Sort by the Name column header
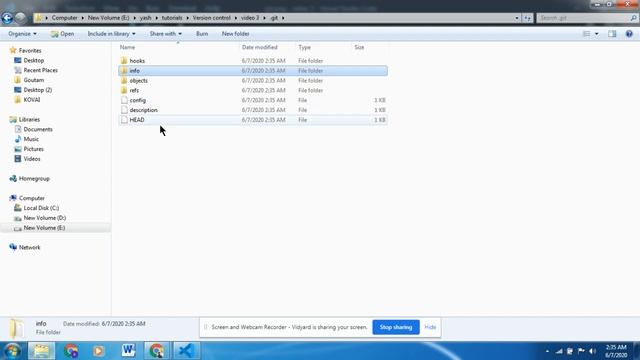Image resolution: width=640 pixels, height=360 pixels. point(127,47)
